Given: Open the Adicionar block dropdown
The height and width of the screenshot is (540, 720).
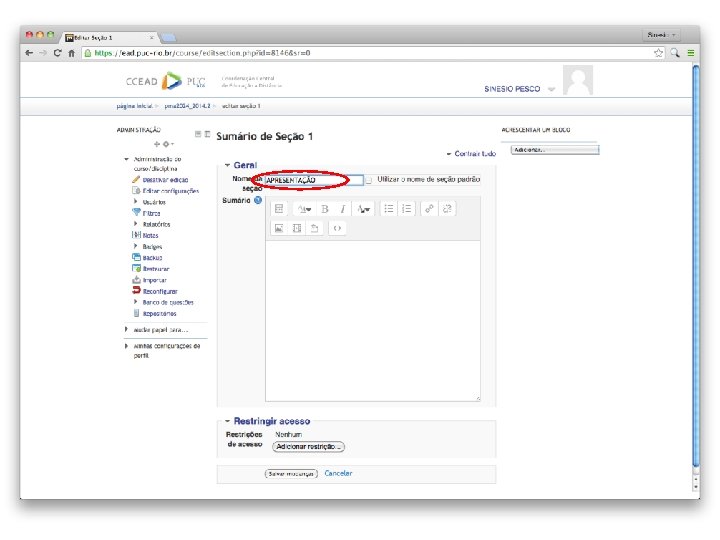Looking at the screenshot, I should (x=555, y=150).
